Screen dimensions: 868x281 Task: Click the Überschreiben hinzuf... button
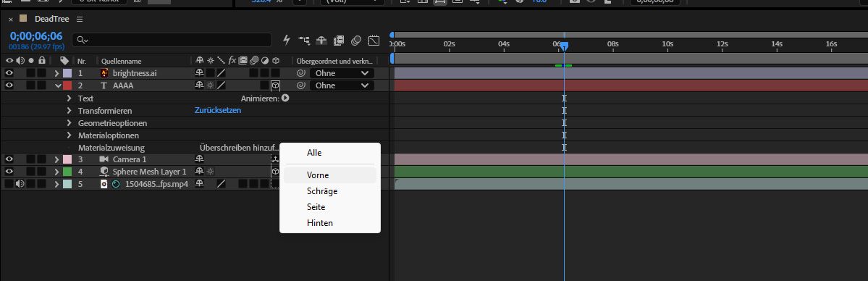click(x=238, y=148)
